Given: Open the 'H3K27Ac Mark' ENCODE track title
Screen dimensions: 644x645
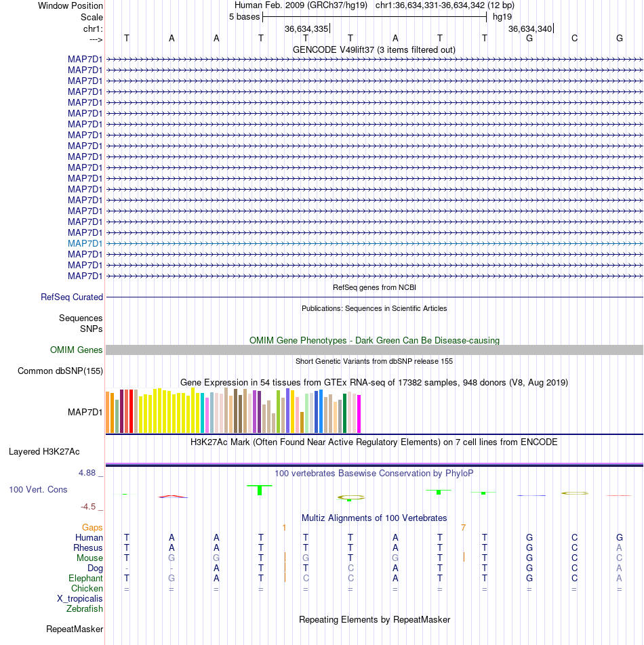Looking at the screenshot, I should [x=374, y=442].
